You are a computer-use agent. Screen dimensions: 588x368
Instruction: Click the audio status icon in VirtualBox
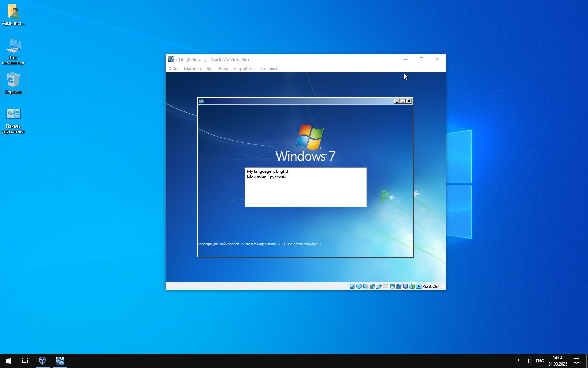(365, 286)
